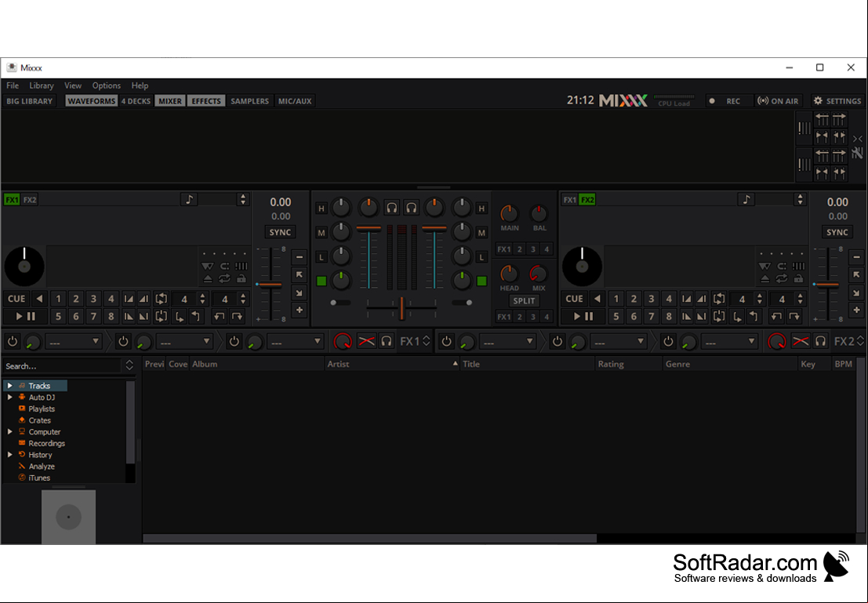Eject the track from the left deck
This screenshot has width=868, height=603.
click(x=208, y=279)
